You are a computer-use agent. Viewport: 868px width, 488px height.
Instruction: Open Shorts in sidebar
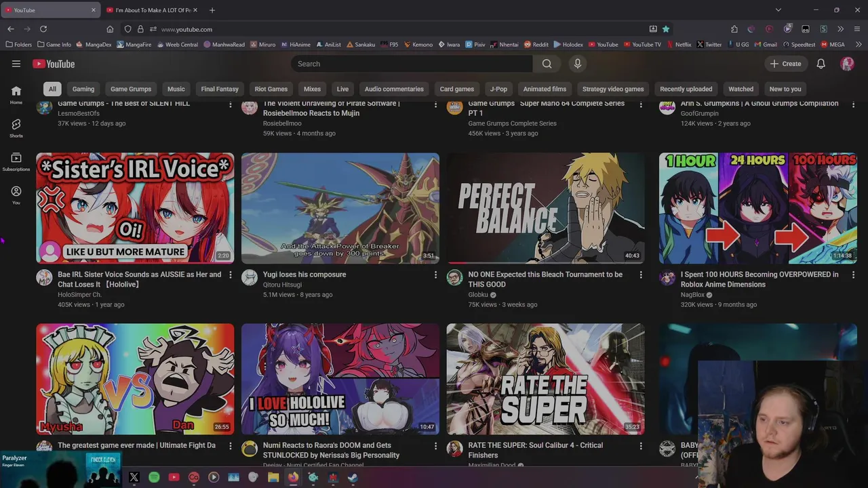click(16, 128)
